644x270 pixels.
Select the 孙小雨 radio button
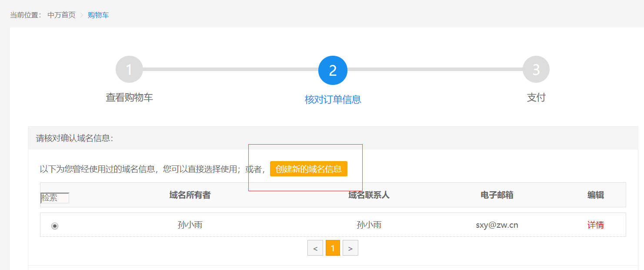point(55,226)
